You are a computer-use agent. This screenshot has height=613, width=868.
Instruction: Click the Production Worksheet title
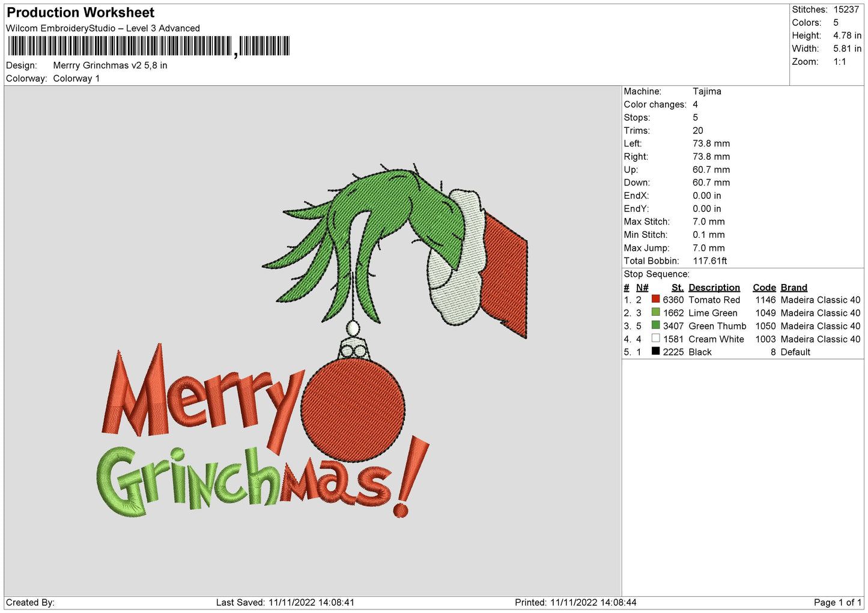point(80,13)
